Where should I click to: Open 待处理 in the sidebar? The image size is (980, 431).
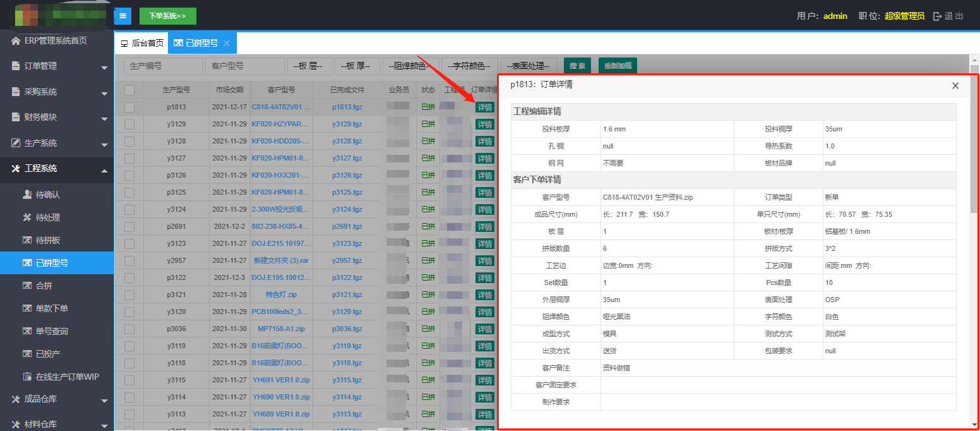(47, 217)
